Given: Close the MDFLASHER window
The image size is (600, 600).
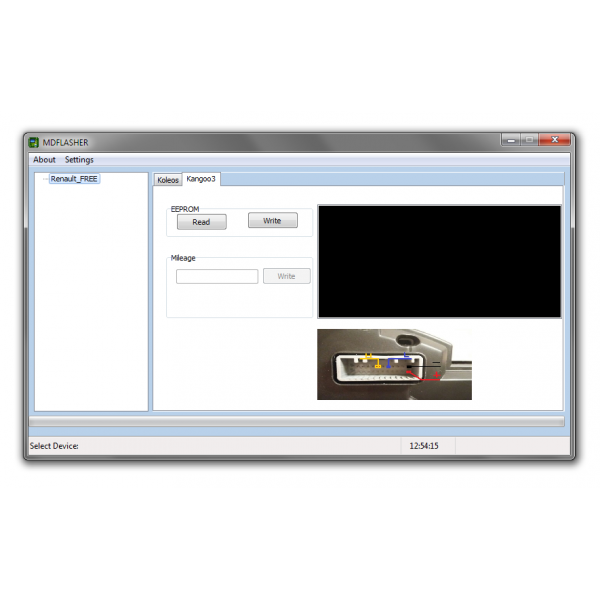Looking at the screenshot, I should pos(554,140).
